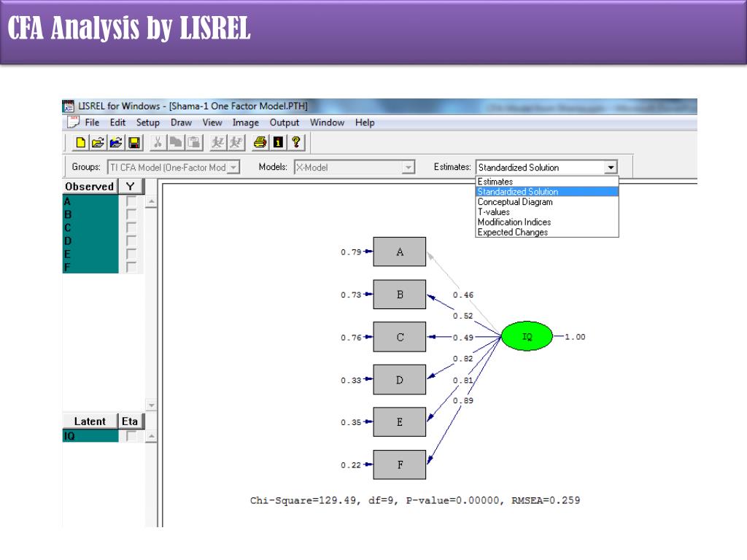
Task: Toggle the Y checkbox for observed variable F
Action: point(131,267)
